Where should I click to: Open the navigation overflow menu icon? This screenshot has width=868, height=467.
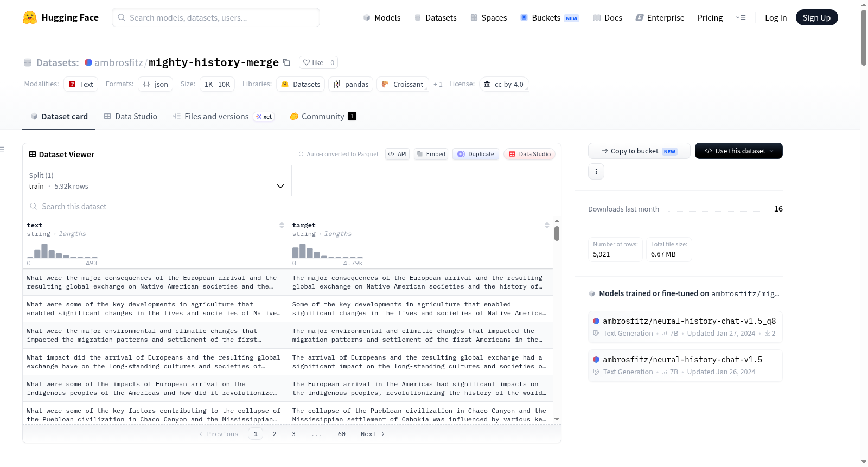pyautogui.click(x=741, y=17)
